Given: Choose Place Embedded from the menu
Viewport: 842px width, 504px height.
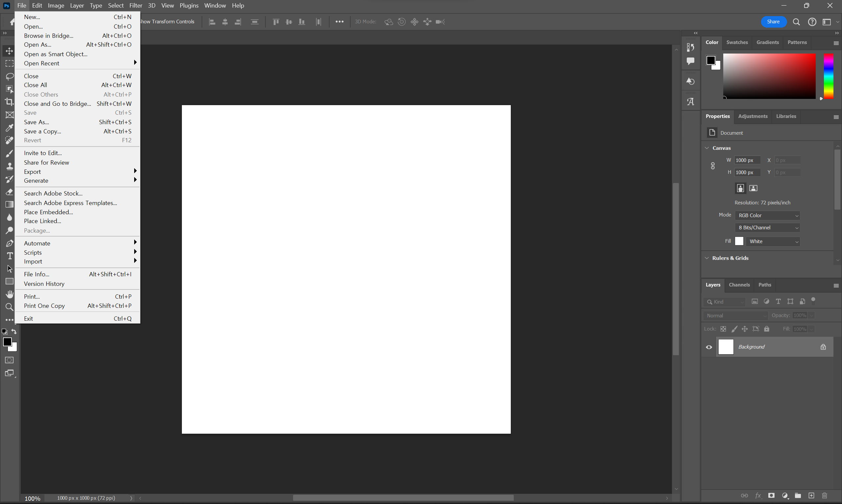Looking at the screenshot, I should pos(48,212).
